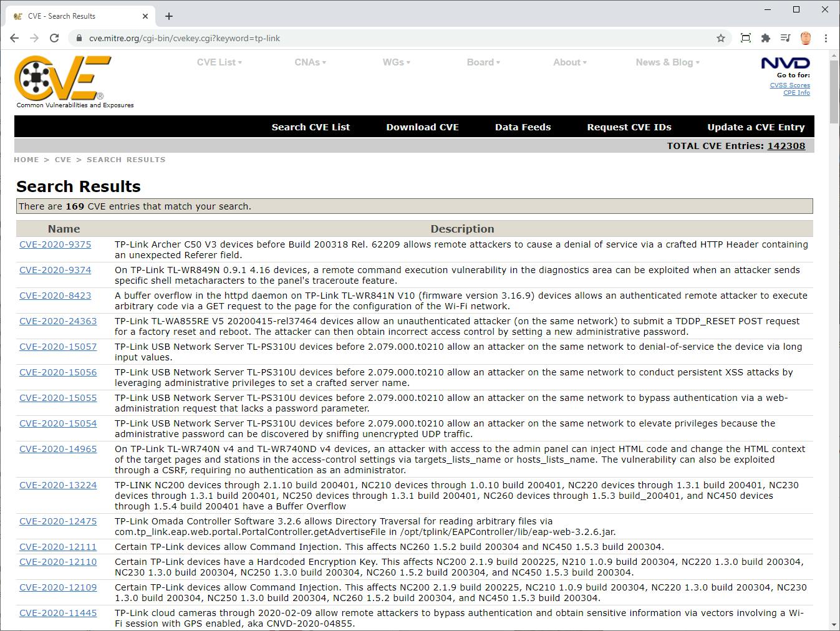Expand the News & Blog dropdown menu
Image resolution: width=840 pixels, height=631 pixels.
667,62
